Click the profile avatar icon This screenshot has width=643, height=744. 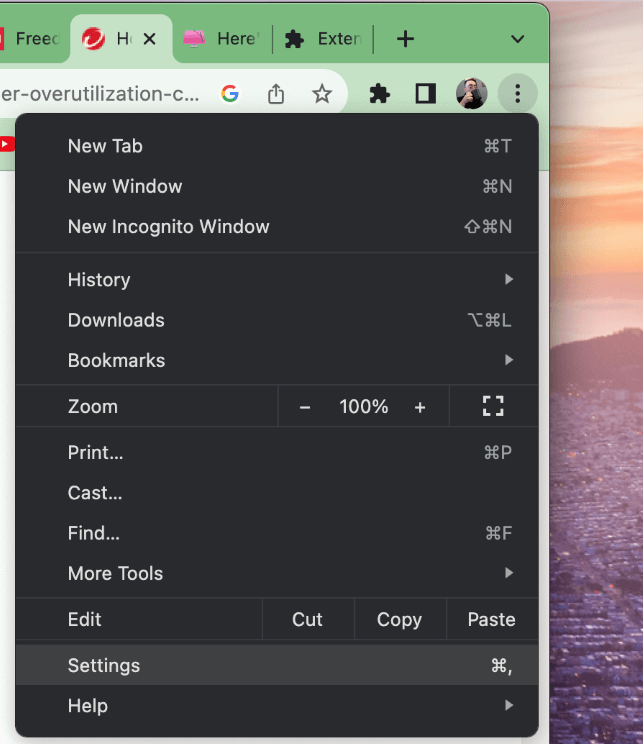click(471, 94)
